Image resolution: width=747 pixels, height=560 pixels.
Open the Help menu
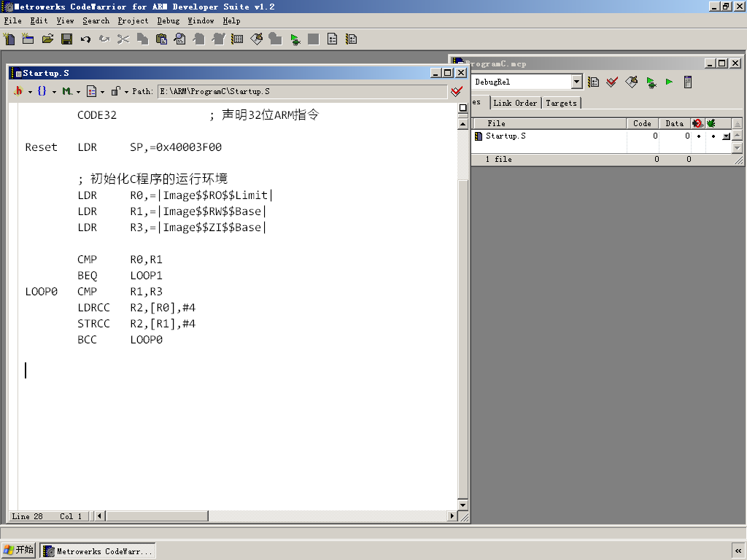(231, 21)
